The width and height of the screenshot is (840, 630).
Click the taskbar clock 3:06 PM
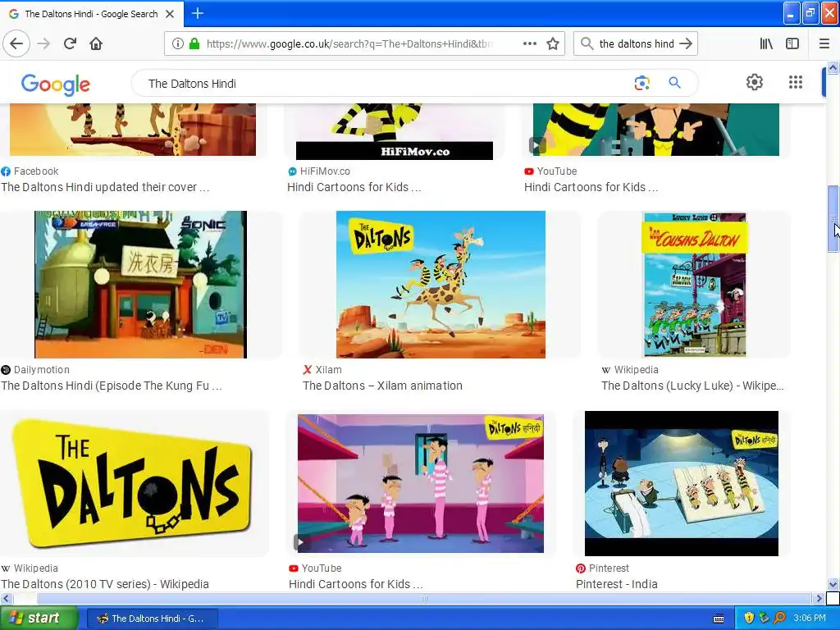pyautogui.click(x=809, y=619)
